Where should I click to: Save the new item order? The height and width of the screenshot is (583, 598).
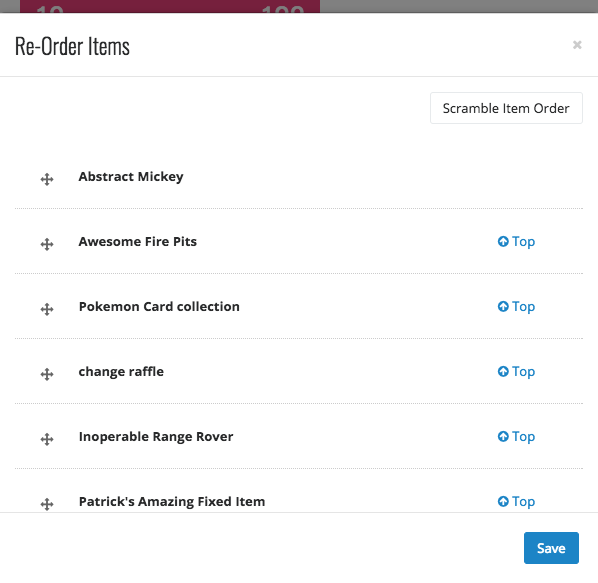tap(551, 548)
